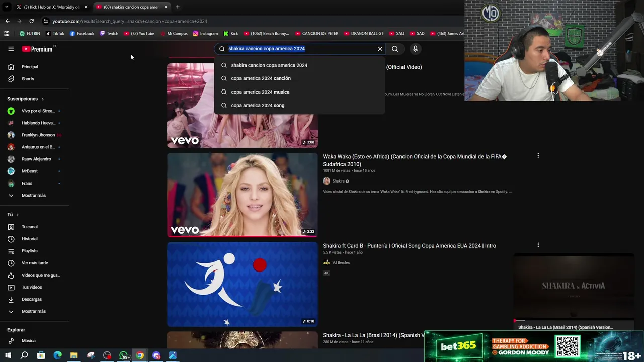Open File Explorer in taskbar
The height and width of the screenshot is (362, 644).
(74, 355)
